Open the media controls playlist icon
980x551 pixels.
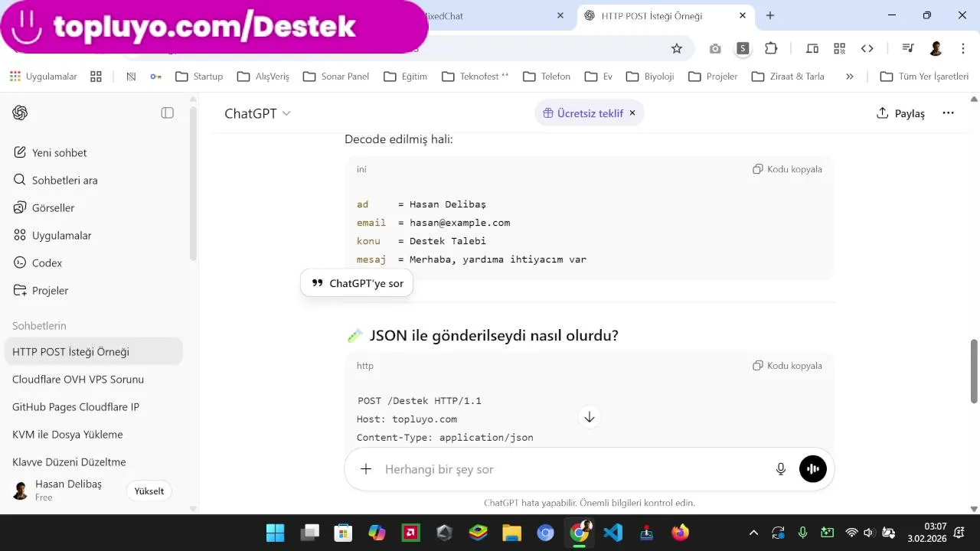[908, 48]
